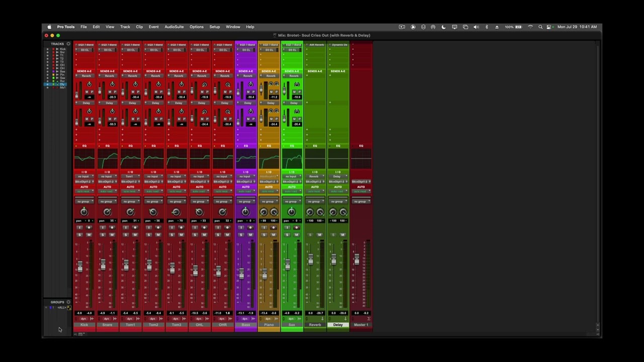This screenshot has width=644, height=362.
Task: Solo the Sax track
Action: click(x=287, y=235)
